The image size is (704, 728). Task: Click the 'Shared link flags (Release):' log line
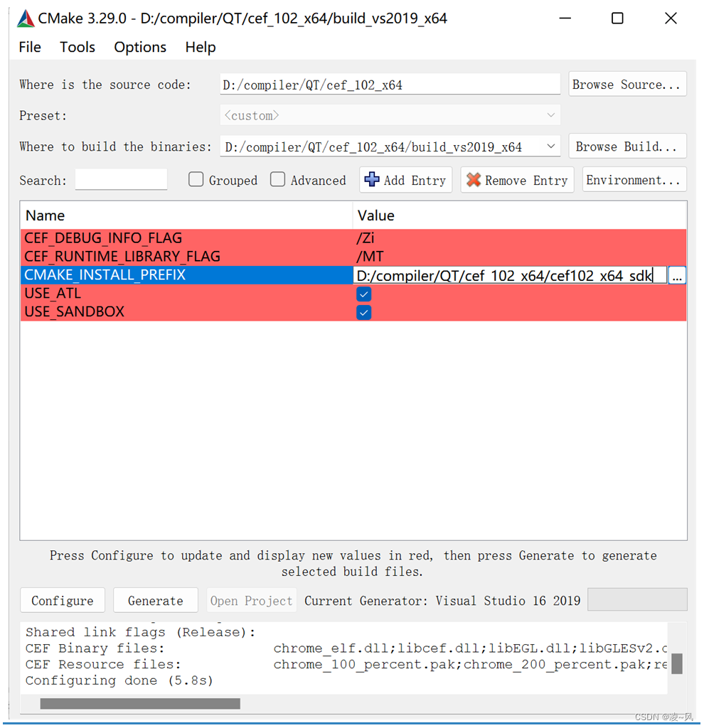click(x=140, y=632)
